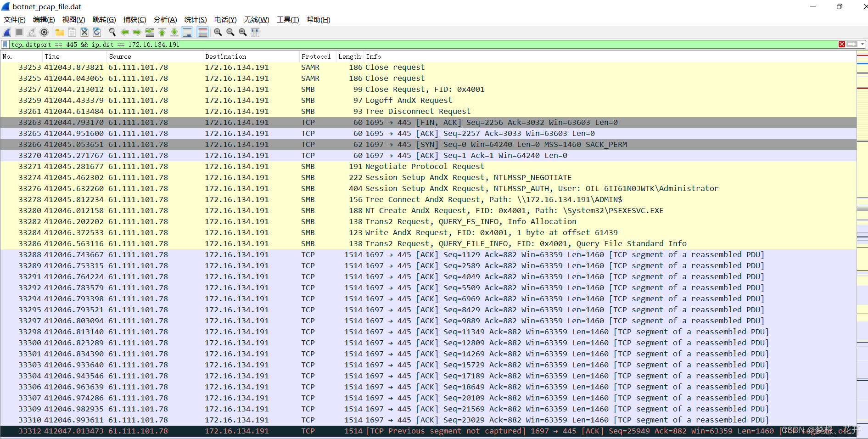Select packet 33266 SYN row
This screenshot has height=439, width=868.
428,145
